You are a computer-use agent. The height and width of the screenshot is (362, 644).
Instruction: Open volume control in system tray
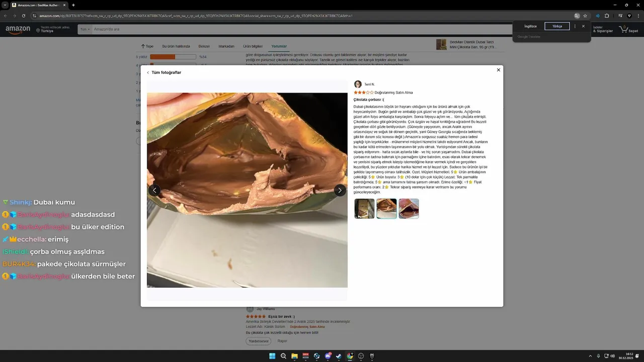point(612,356)
